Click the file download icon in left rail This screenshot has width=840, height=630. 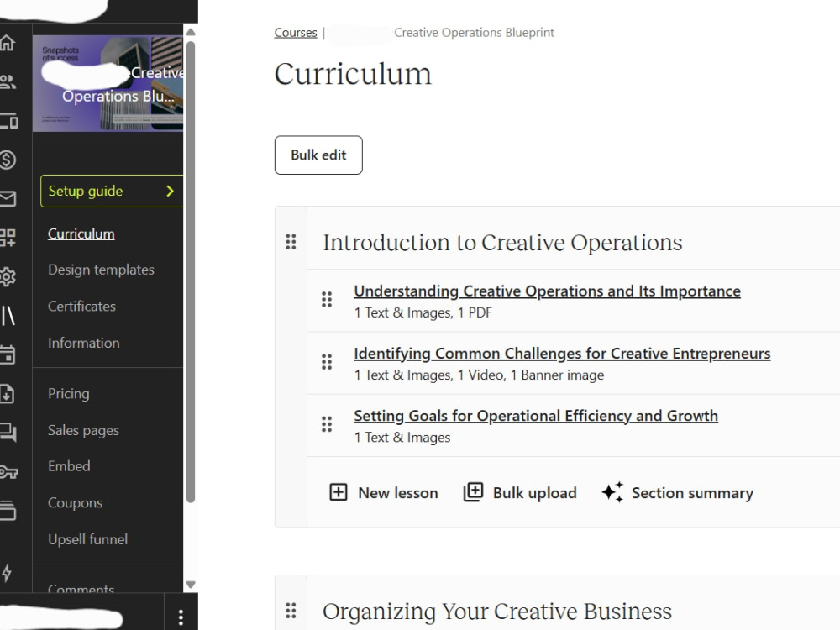tap(7, 394)
